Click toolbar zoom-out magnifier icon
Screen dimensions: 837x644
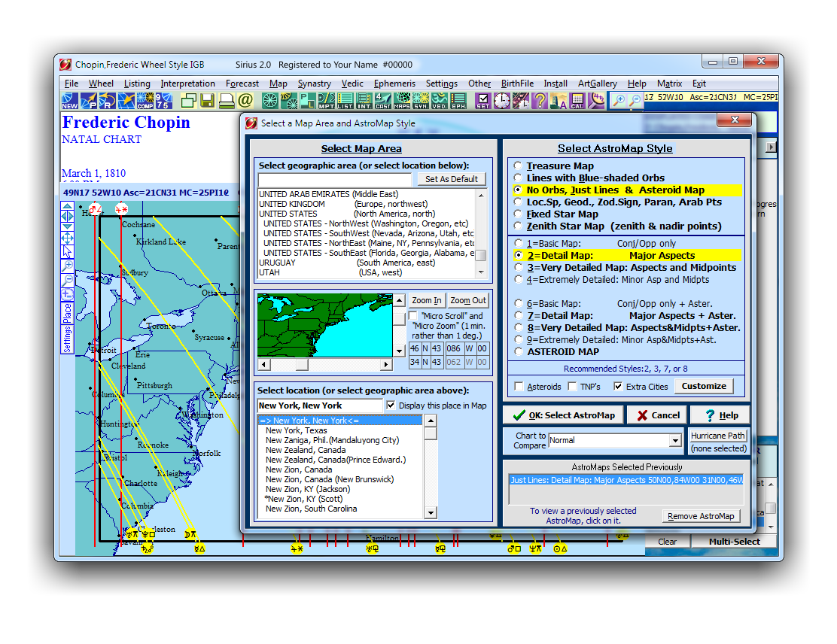[635, 100]
